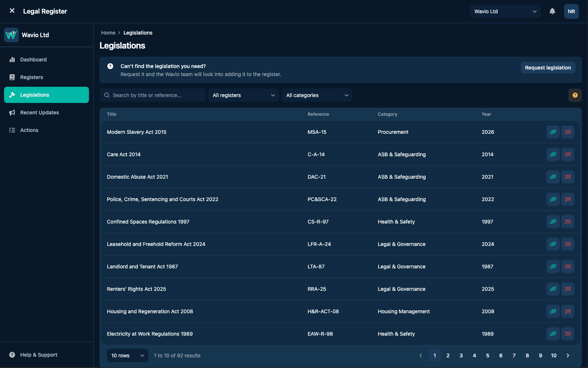Click the unlink icon for Renters' Rights Act 2025

tap(568, 289)
